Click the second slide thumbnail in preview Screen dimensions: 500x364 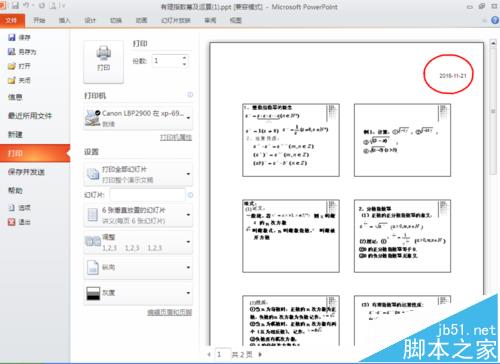click(402, 140)
